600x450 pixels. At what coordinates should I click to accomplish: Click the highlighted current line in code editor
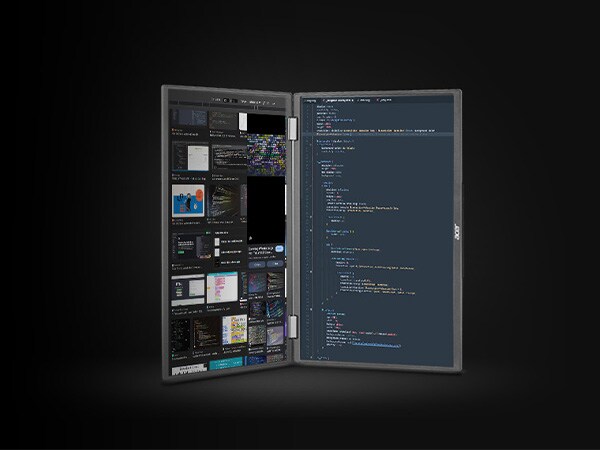pos(377,134)
